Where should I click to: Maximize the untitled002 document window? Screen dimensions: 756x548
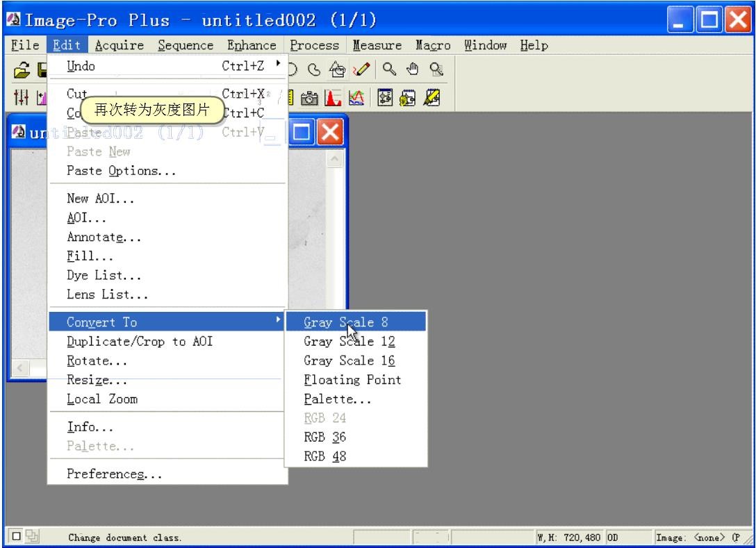(x=302, y=131)
